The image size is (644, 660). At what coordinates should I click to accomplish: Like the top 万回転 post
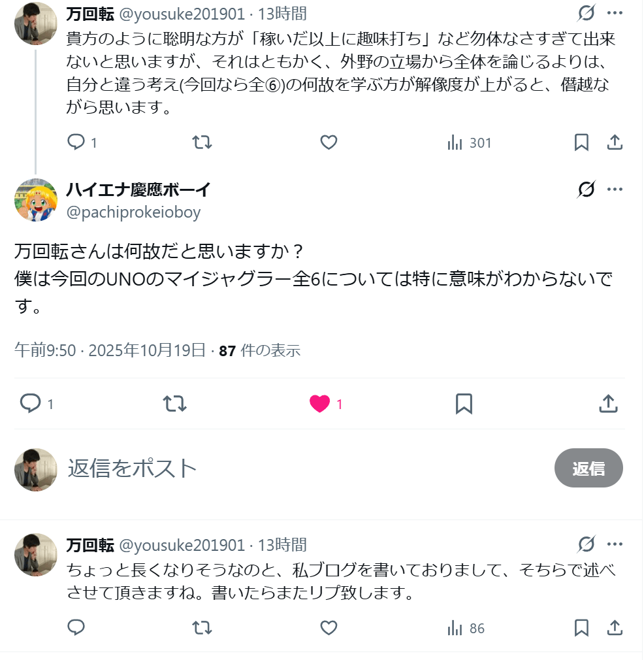click(x=329, y=142)
